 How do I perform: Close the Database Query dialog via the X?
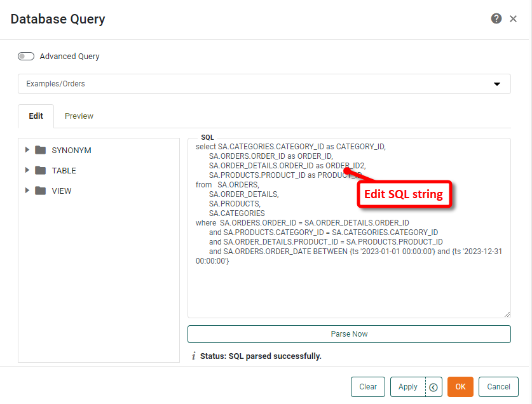pos(514,18)
